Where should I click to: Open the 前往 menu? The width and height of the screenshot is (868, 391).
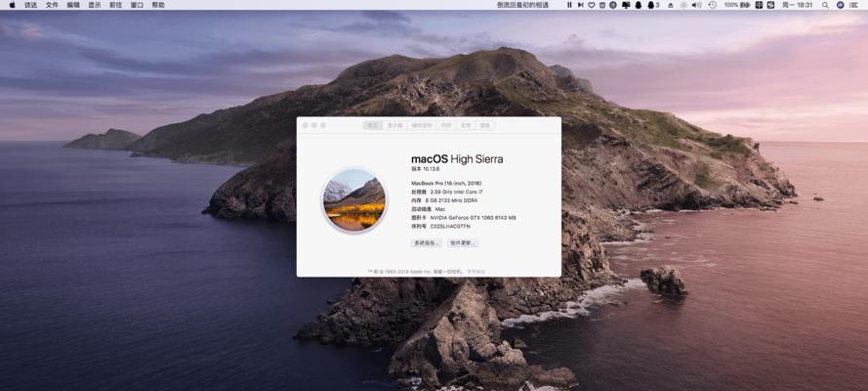tap(115, 5)
